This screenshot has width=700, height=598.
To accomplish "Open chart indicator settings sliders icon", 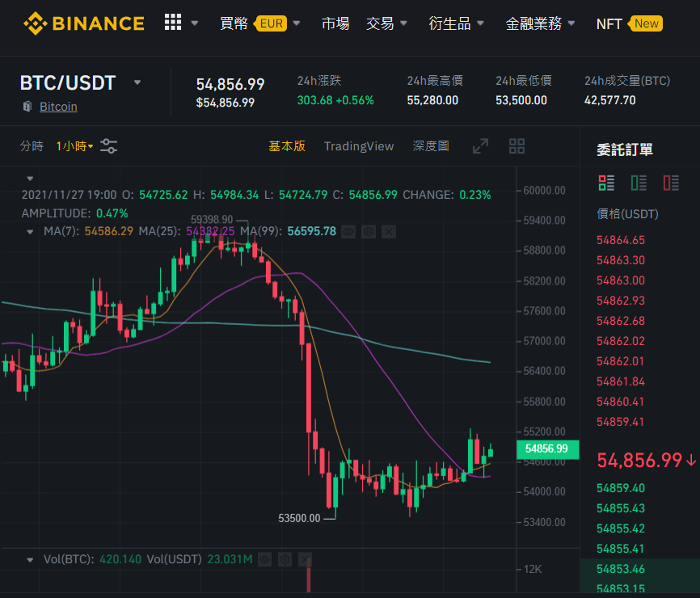I will [108, 146].
